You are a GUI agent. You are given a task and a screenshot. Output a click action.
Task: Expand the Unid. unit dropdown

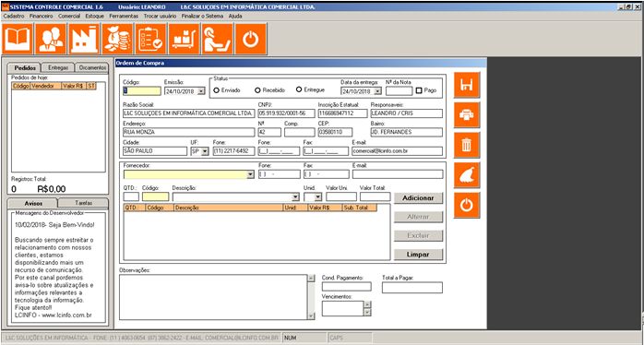pos(318,197)
